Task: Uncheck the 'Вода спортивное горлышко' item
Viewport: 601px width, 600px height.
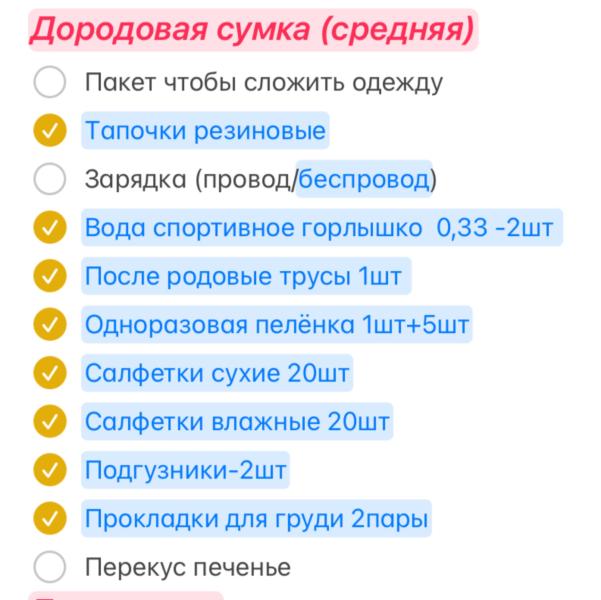Action: pos(50,228)
